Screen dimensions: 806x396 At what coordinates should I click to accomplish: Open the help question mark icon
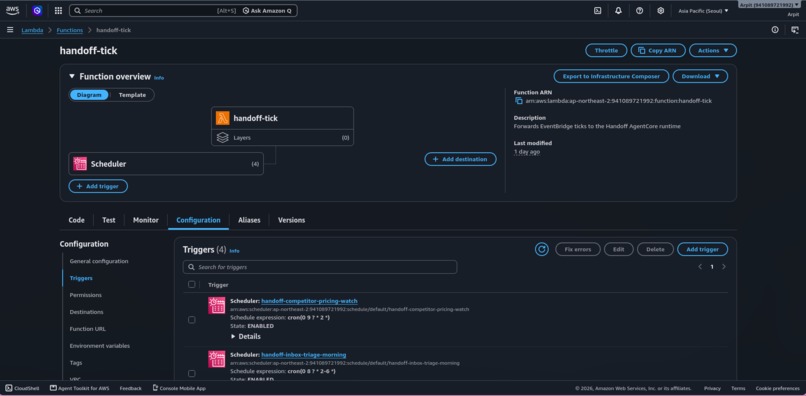639,10
